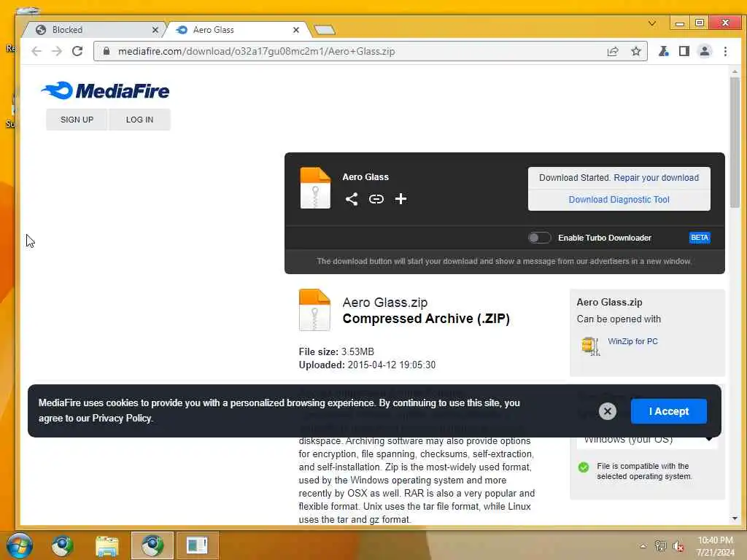Click the WinZip for PC link
747x560 pixels.
pos(632,341)
